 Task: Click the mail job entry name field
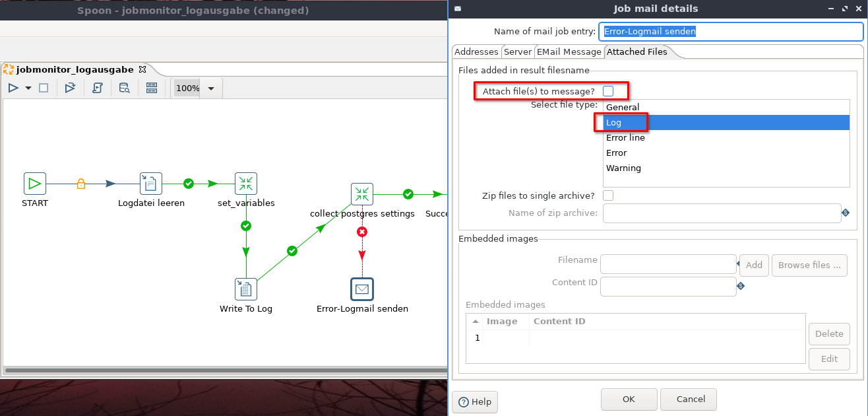pyautogui.click(x=729, y=32)
